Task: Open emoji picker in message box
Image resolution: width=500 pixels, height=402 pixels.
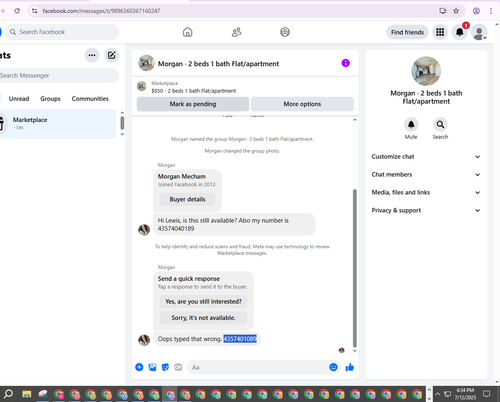Action: (x=333, y=367)
